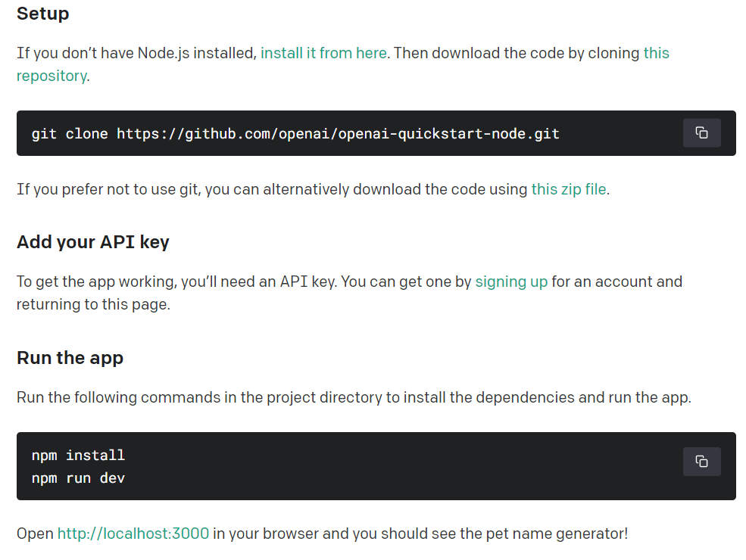Open the http://localhost:3000 link

point(133,533)
